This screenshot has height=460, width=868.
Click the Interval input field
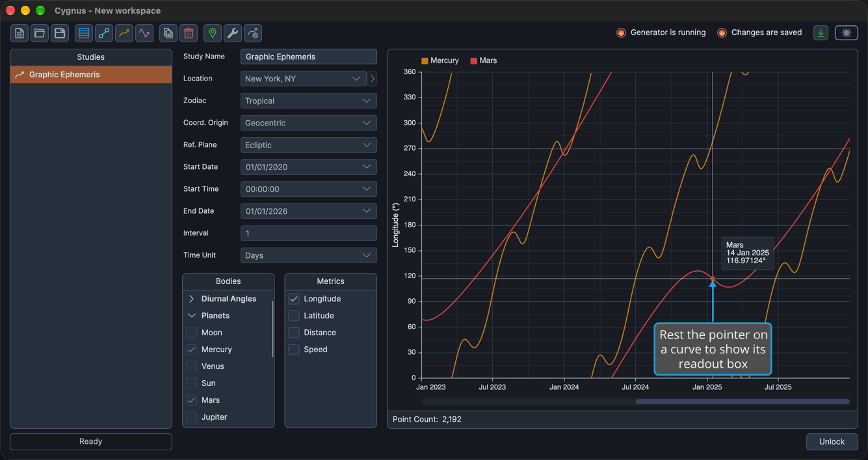309,233
